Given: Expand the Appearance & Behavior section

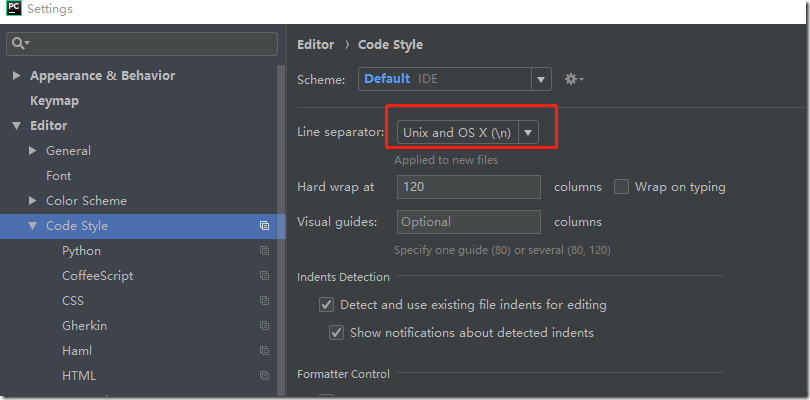Looking at the screenshot, I should point(16,76).
